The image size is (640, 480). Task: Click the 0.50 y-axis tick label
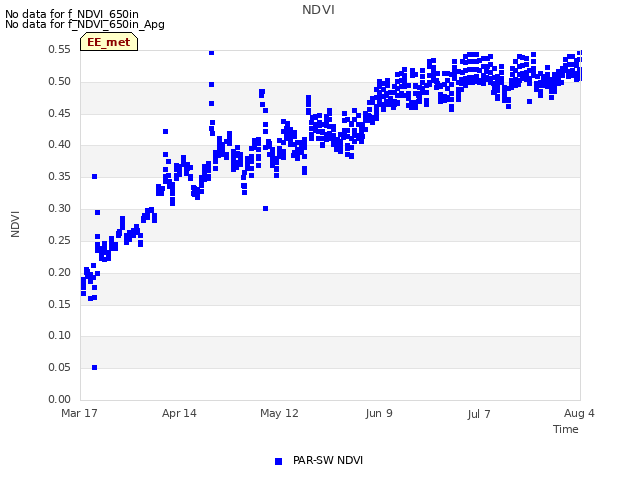click(59, 81)
